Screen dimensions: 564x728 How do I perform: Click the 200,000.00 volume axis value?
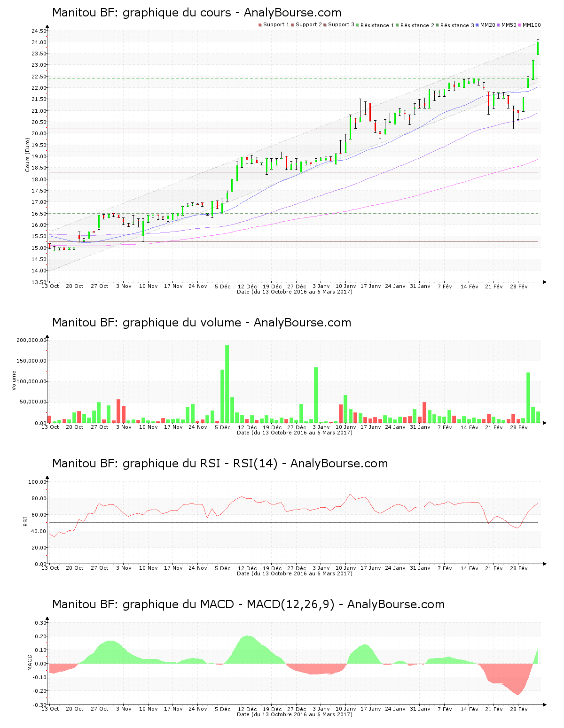click(31, 340)
